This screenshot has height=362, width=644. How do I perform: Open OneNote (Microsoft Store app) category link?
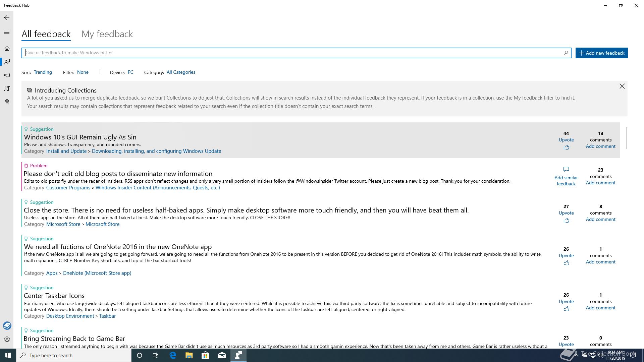97,273
